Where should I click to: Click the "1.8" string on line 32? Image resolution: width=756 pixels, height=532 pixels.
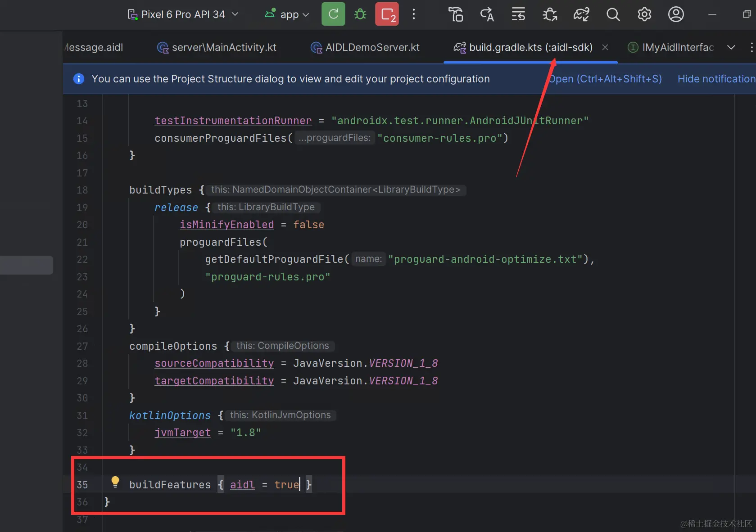245,433
